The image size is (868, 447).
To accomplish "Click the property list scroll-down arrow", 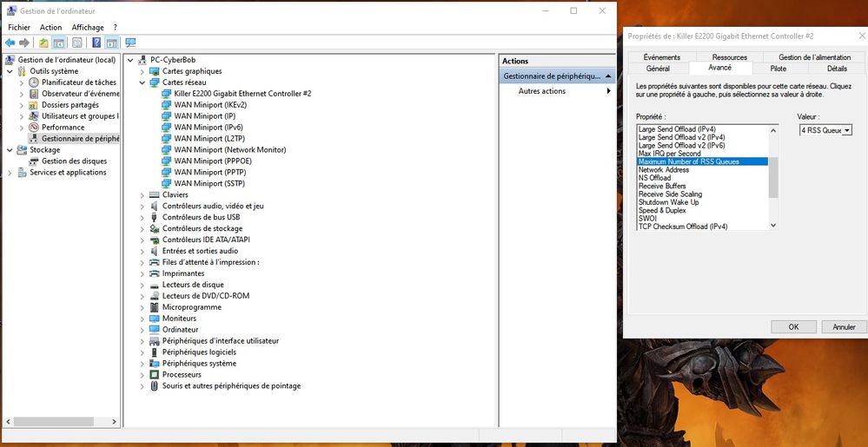I will click(773, 226).
